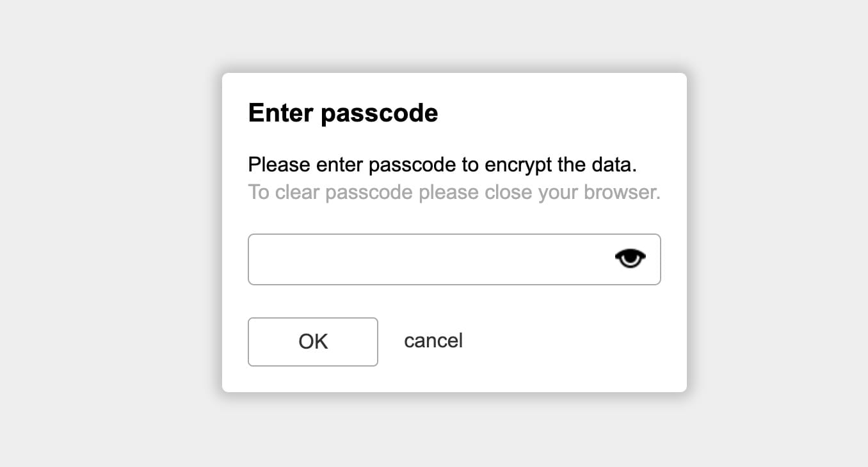This screenshot has width=868, height=467.
Task: Dismiss the dialog via the cancel link
Action: [433, 340]
